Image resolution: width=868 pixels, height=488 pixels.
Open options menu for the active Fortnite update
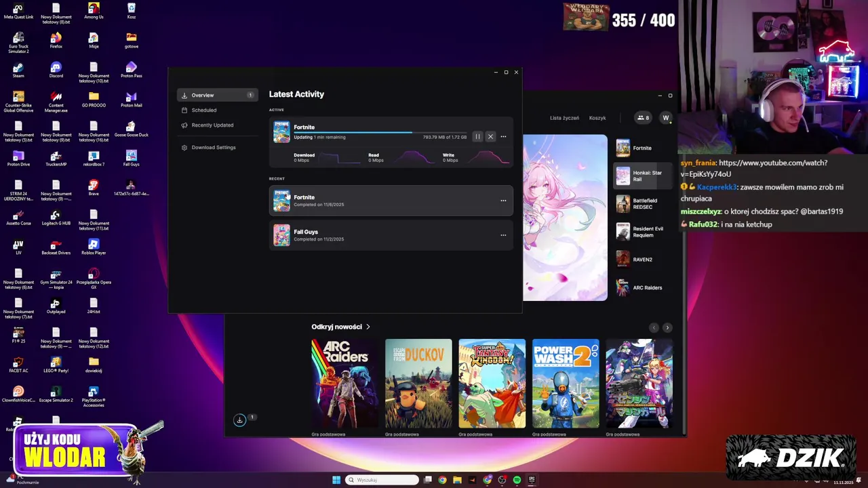coord(503,137)
